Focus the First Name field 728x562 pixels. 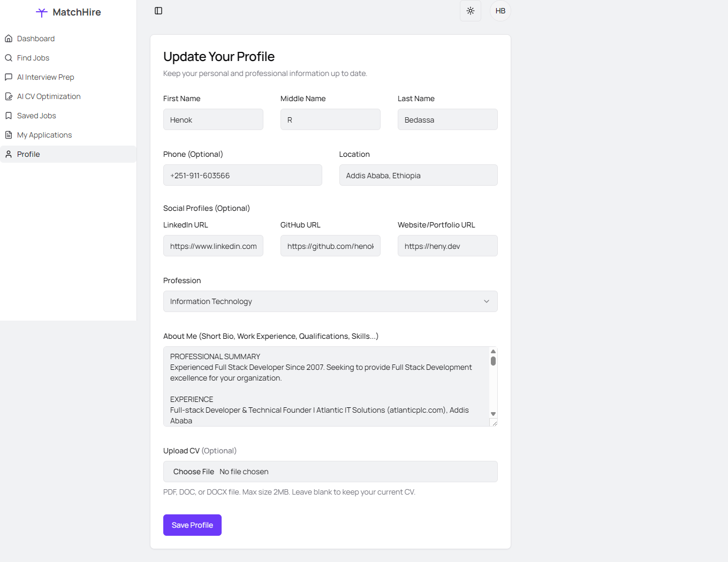pos(213,119)
